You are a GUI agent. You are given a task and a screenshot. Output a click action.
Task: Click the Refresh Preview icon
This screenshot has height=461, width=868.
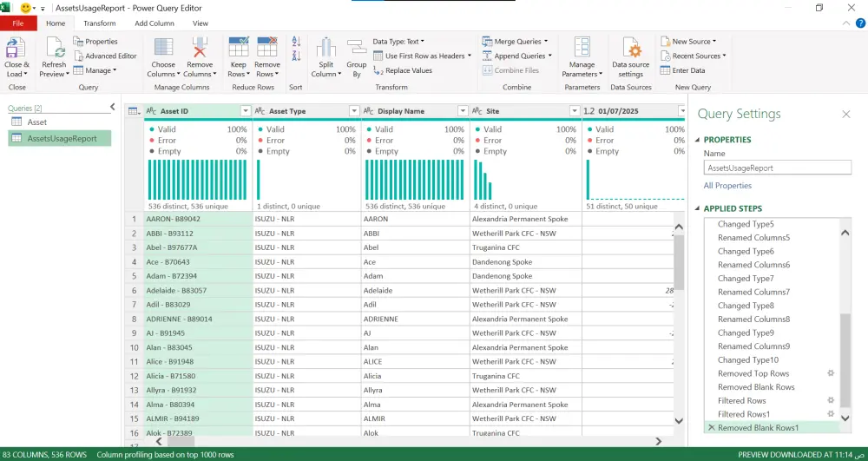click(x=55, y=48)
